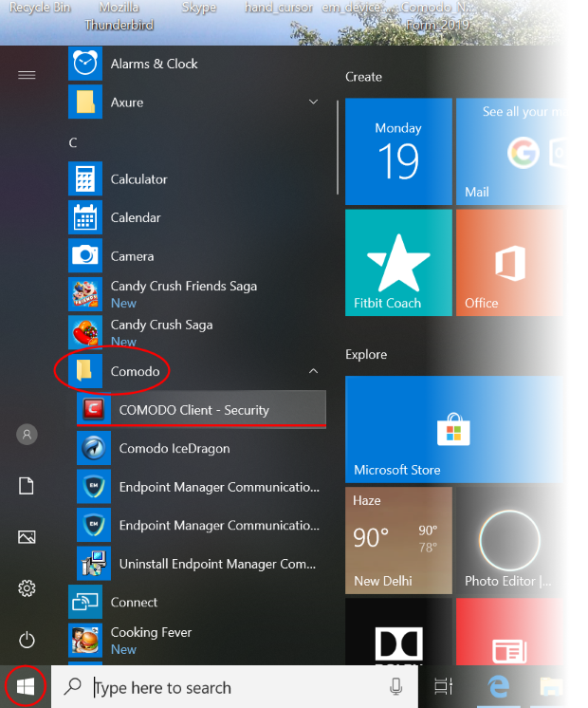Screen dimensions: 588x708
Task: Launch Microsoft Edge from the taskbar
Action: click(499, 687)
